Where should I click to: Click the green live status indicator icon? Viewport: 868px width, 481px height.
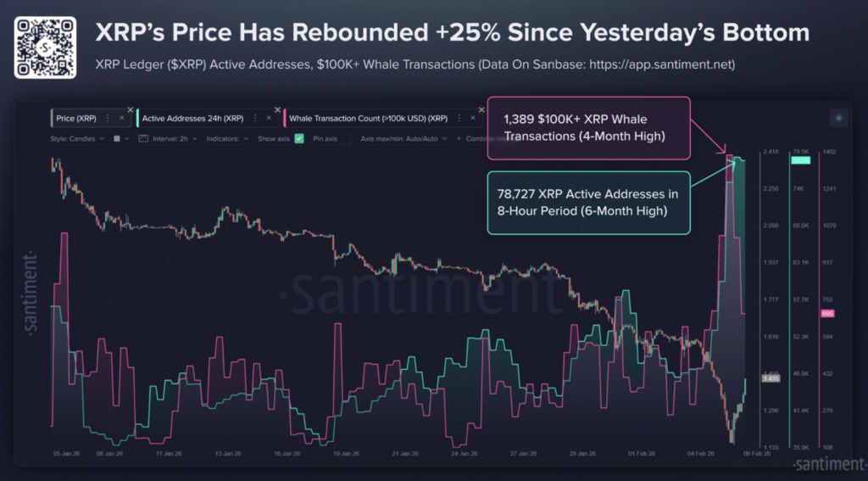[x=837, y=119]
